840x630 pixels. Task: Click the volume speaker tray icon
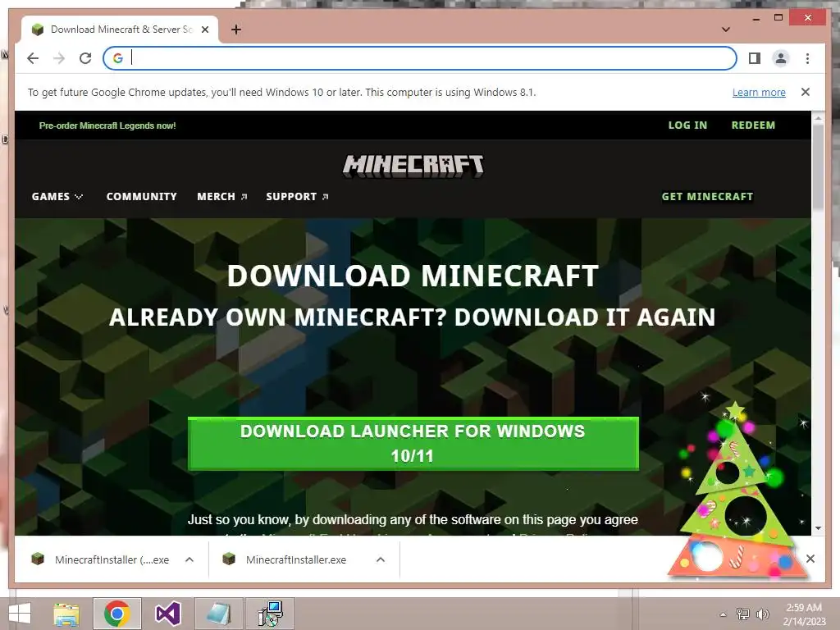point(762,614)
